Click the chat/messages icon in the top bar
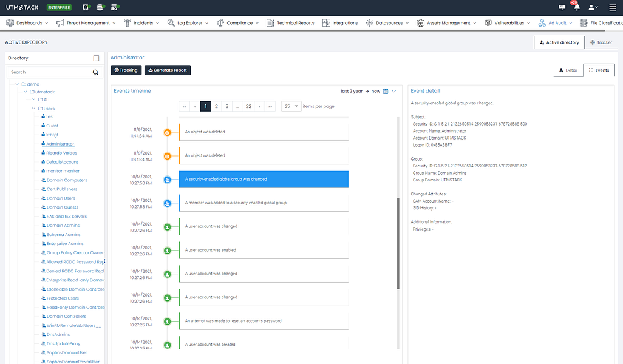 pos(562,7)
